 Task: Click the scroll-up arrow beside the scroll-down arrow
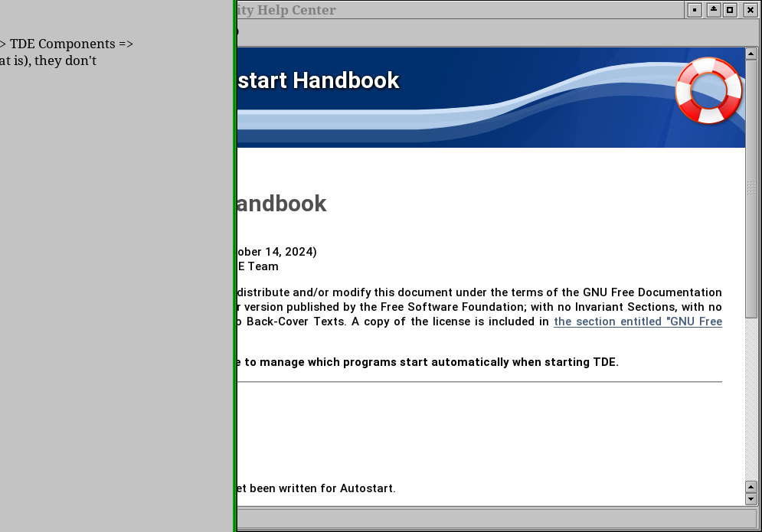tap(751, 487)
